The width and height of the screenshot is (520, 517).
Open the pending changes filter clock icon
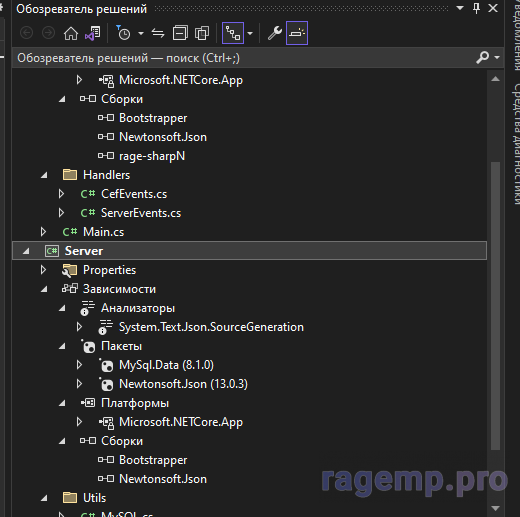(x=124, y=33)
